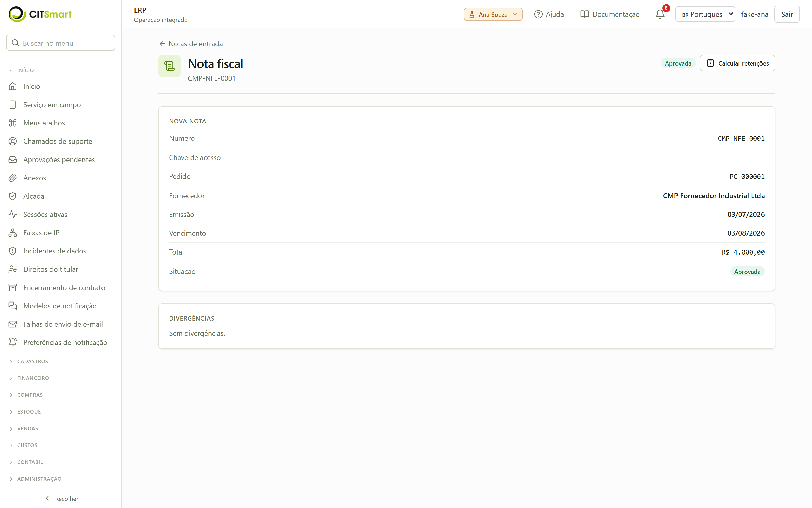Click the Meus atalhos command icon
Viewport: 812px width, 508px height.
coord(13,123)
